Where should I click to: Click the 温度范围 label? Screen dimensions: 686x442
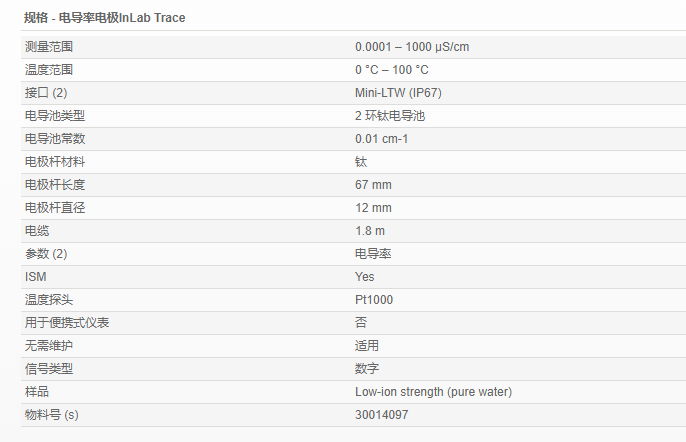[x=49, y=70]
